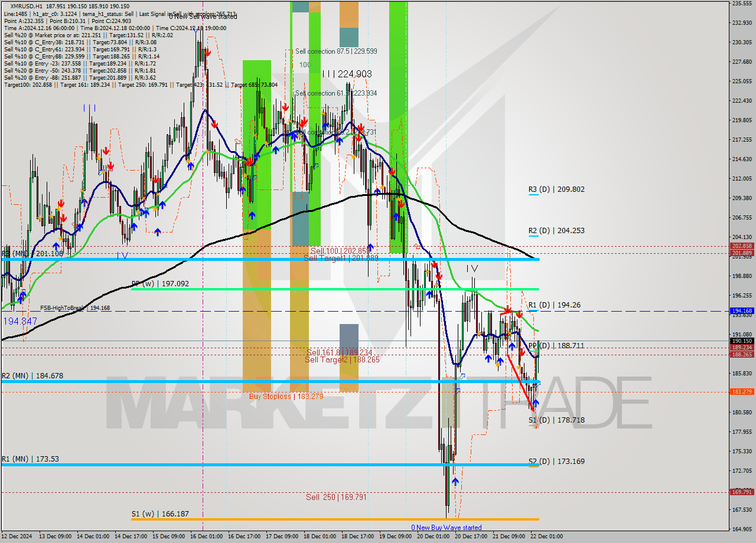Click the '0 New Buy Wave started' text
Viewport: 756px width, 543px height.
pyautogui.click(x=447, y=528)
